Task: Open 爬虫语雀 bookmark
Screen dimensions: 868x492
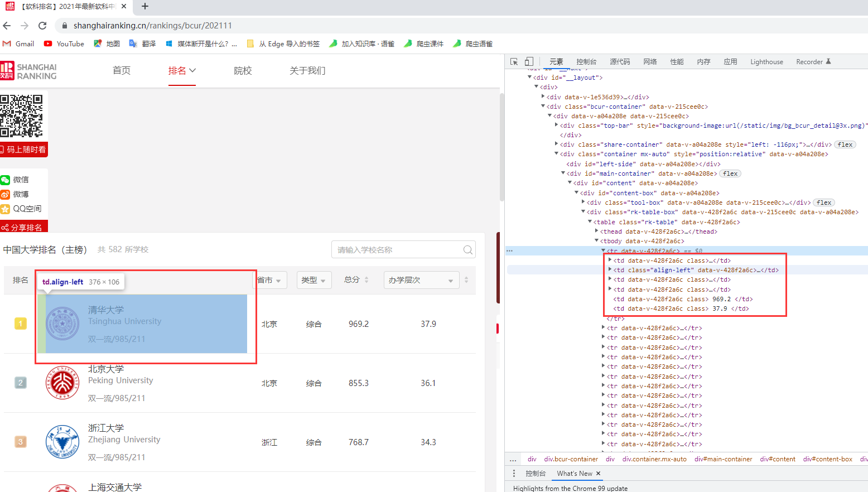Action: pos(472,44)
